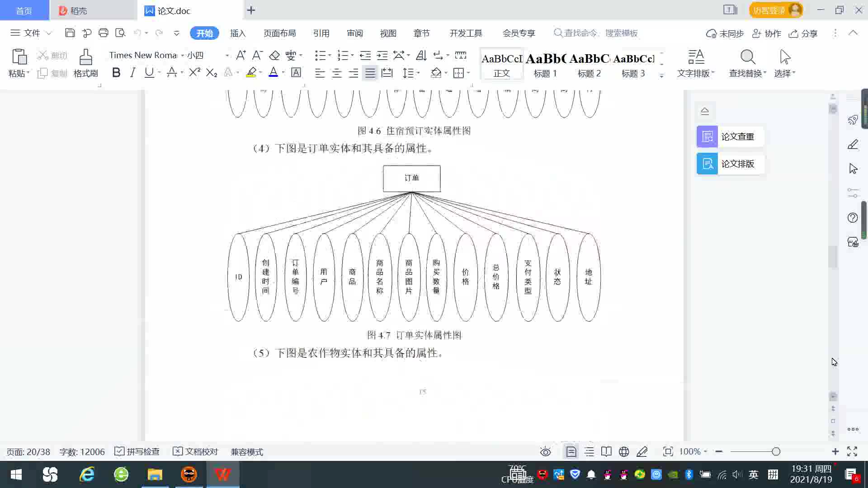Switch to the 页面布局 tab
This screenshot has height=488, width=868.
[x=279, y=33]
